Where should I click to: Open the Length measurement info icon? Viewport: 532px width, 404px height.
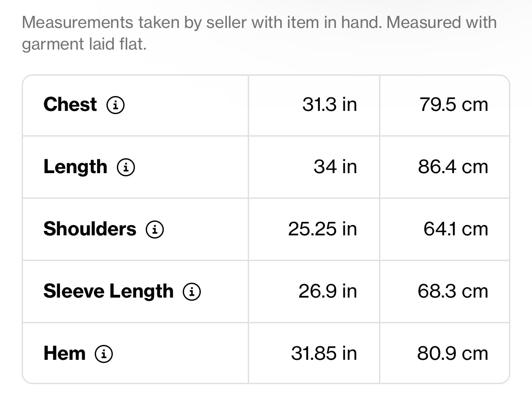[126, 167]
